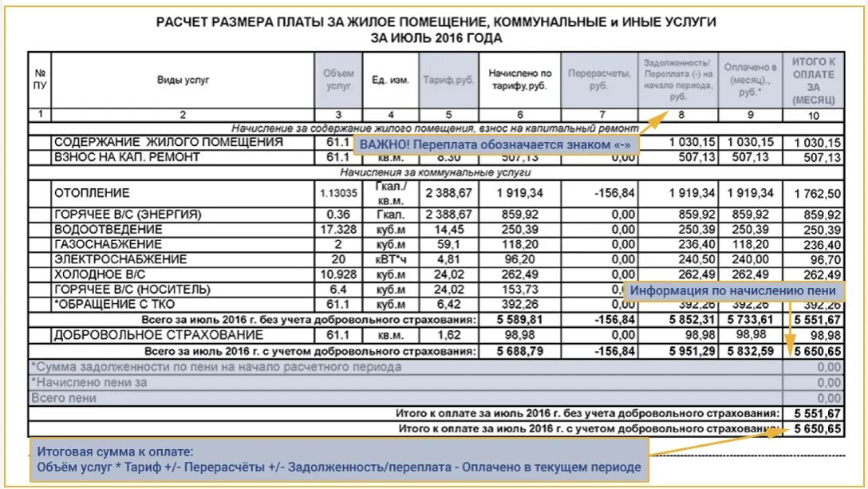Click the subtotal accrued value '5 589,81'
The image size is (868, 489).
pyautogui.click(x=520, y=320)
